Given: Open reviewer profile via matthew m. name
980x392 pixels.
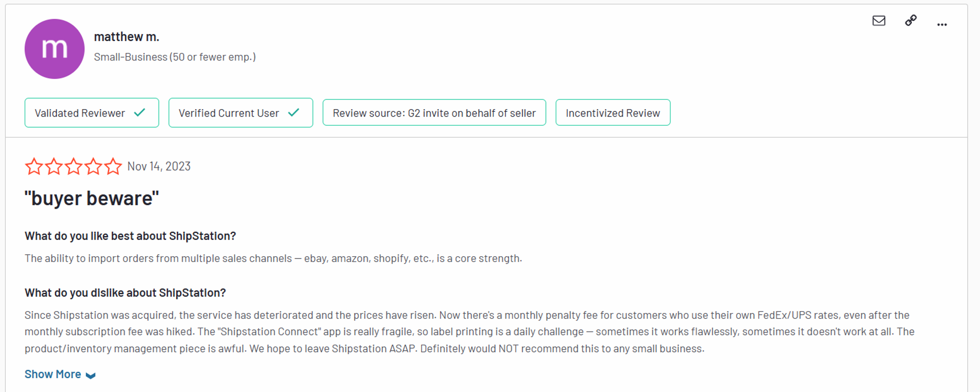Looking at the screenshot, I should 127,37.
